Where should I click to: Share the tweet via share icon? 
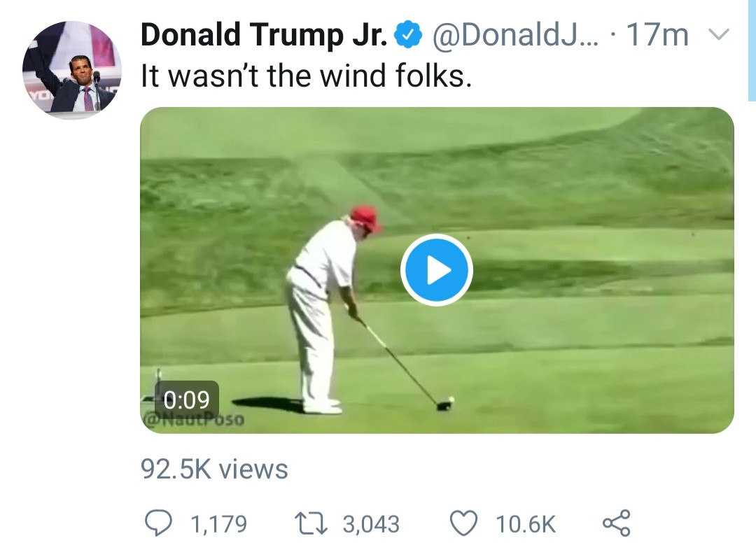click(x=616, y=523)
